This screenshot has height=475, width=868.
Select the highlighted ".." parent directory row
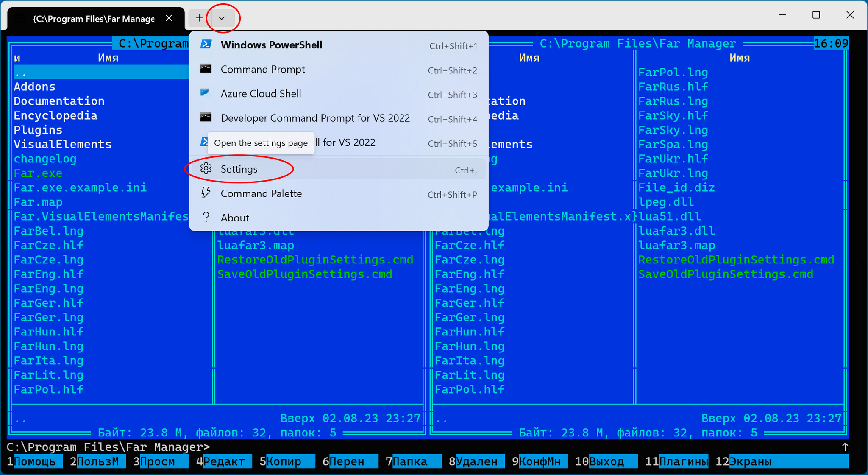(101, 72)
